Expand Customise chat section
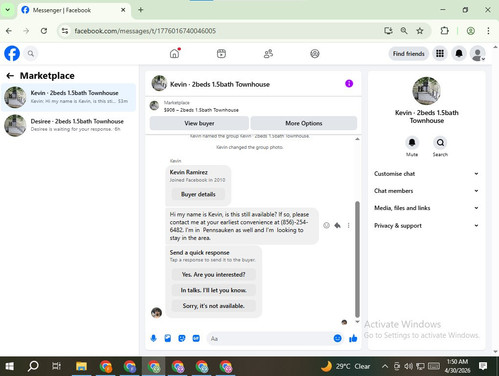 click(x=426, y=174)
